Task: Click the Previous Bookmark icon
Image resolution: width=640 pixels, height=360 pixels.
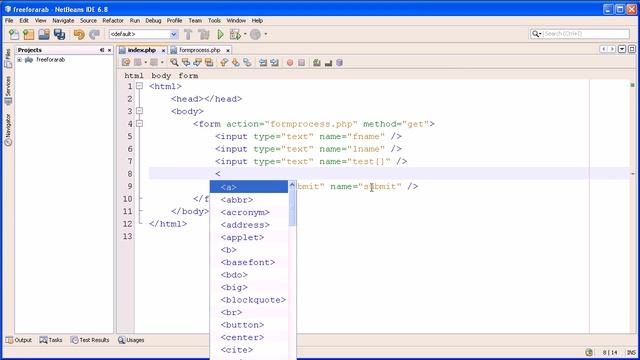Action: (224, 62)
